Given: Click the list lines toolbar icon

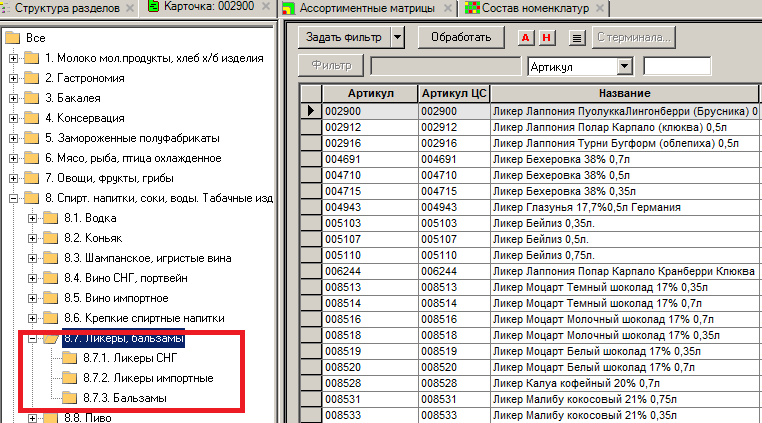Looking at the screenshot, I should [x=577, y=38].
